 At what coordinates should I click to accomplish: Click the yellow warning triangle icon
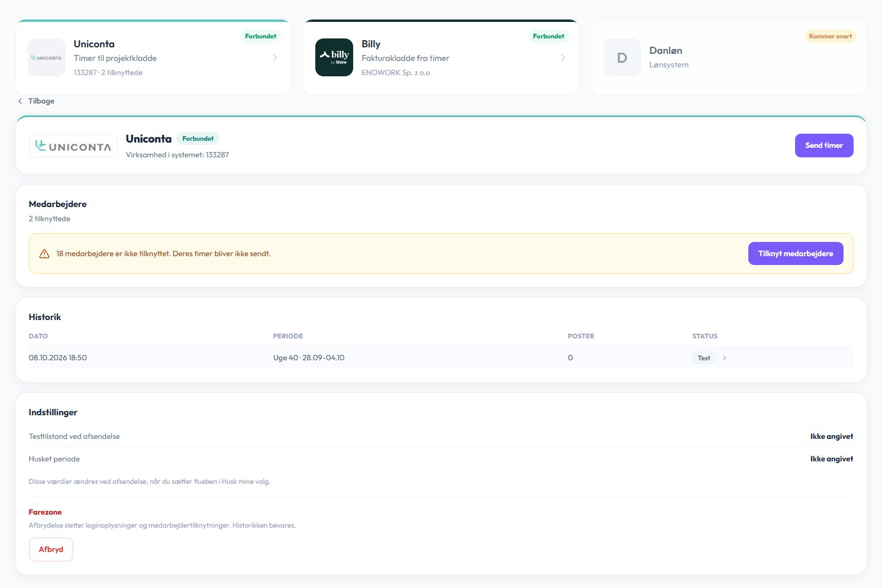click(x=44, y=254)
